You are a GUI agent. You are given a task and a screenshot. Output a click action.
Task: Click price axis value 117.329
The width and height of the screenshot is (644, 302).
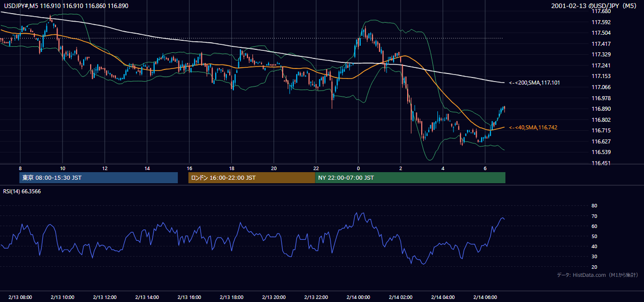(x=601, y=54)
